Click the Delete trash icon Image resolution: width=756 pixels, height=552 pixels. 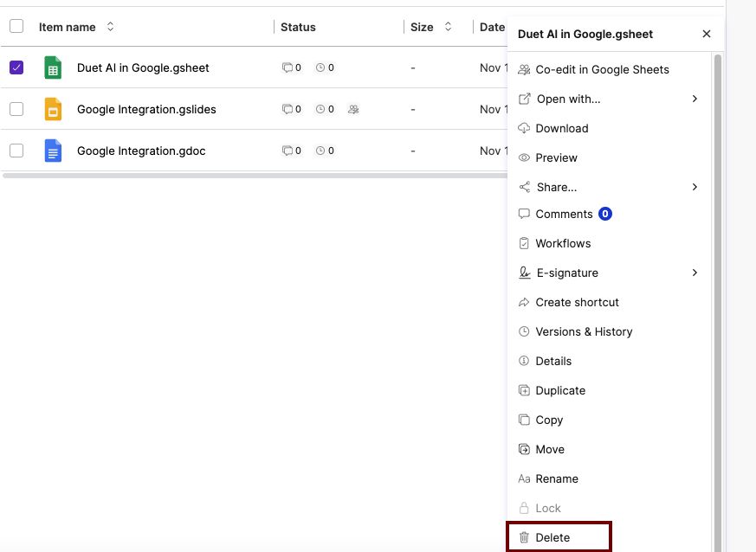click(524, 537)
